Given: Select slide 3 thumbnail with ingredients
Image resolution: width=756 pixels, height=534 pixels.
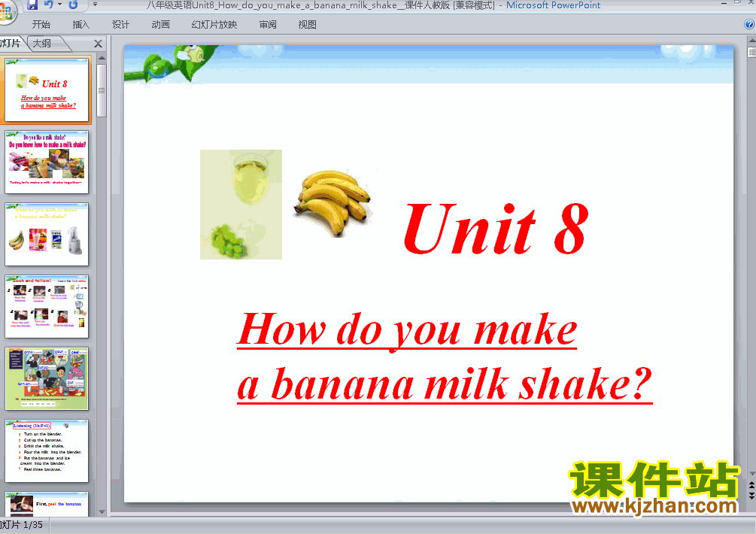Looking at the screenshot, I should (x=47, y=234).
